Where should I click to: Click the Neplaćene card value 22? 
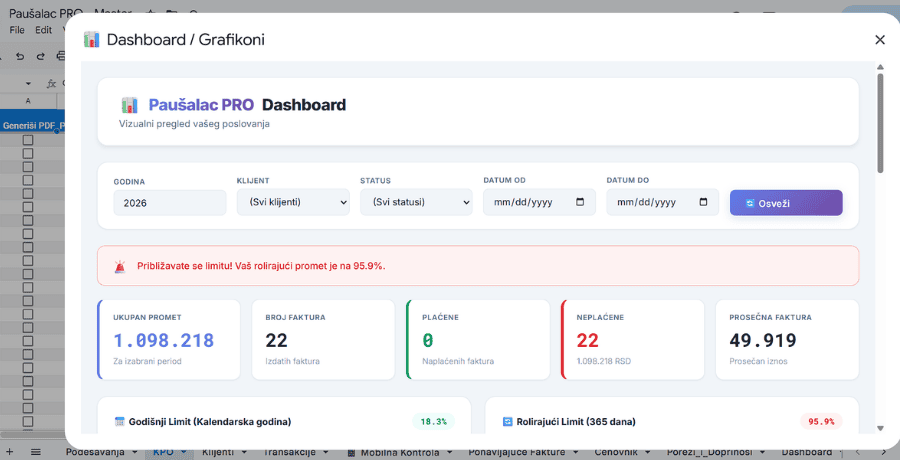point(588,340)
